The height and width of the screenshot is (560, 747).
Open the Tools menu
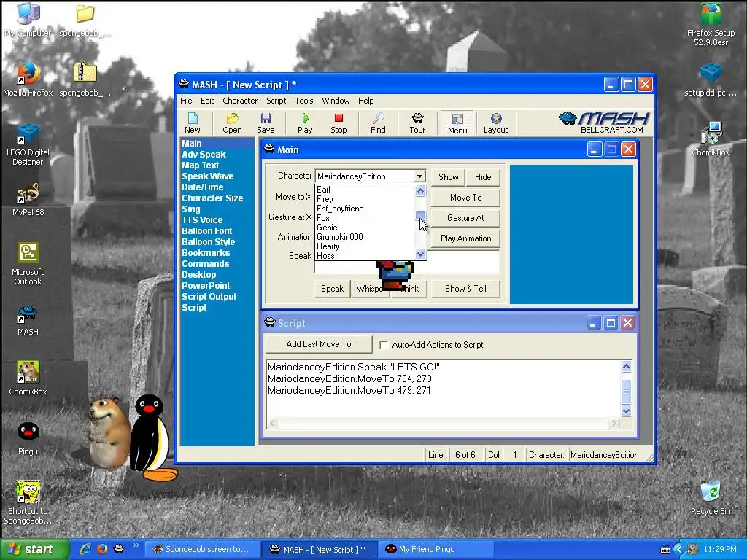304,101
